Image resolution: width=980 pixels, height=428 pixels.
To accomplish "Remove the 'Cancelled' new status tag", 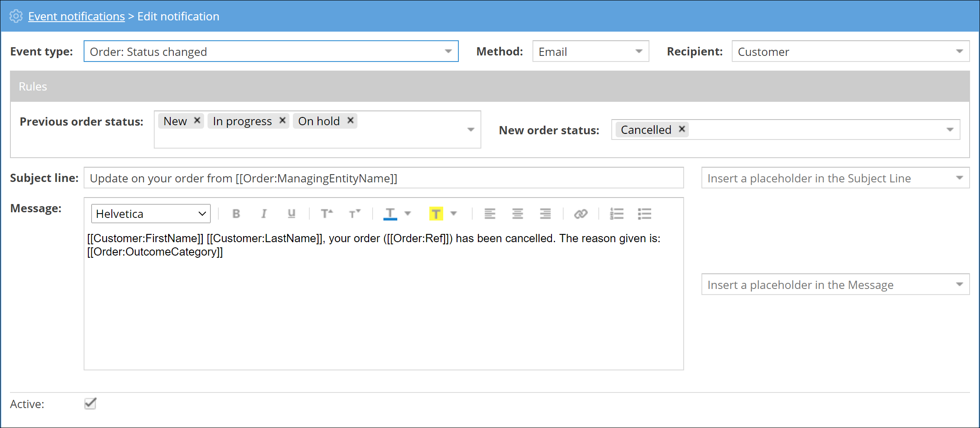I will pos(682,129).
